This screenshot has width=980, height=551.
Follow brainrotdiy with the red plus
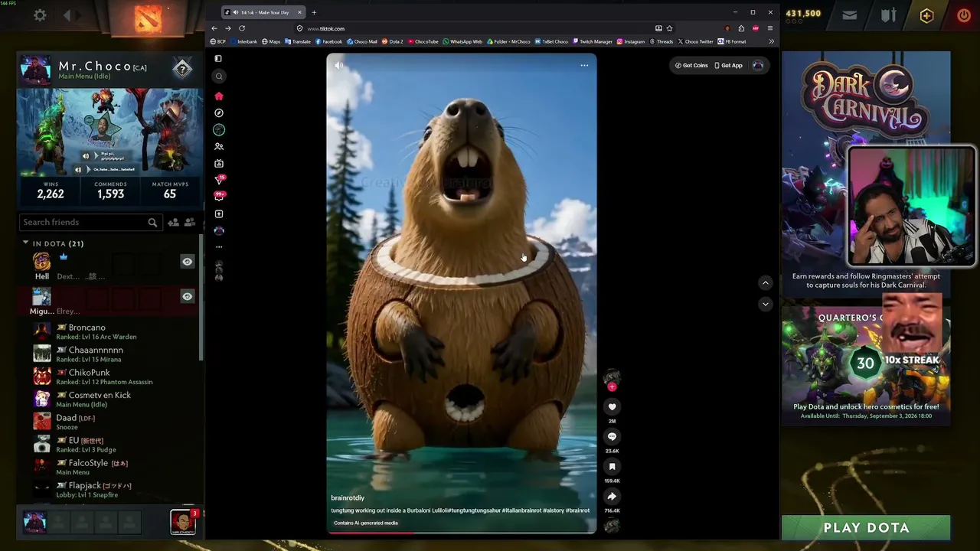[612, 387]
